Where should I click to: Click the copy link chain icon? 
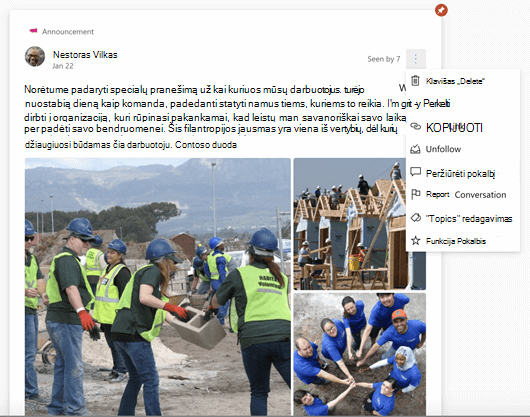pos(415,127)
